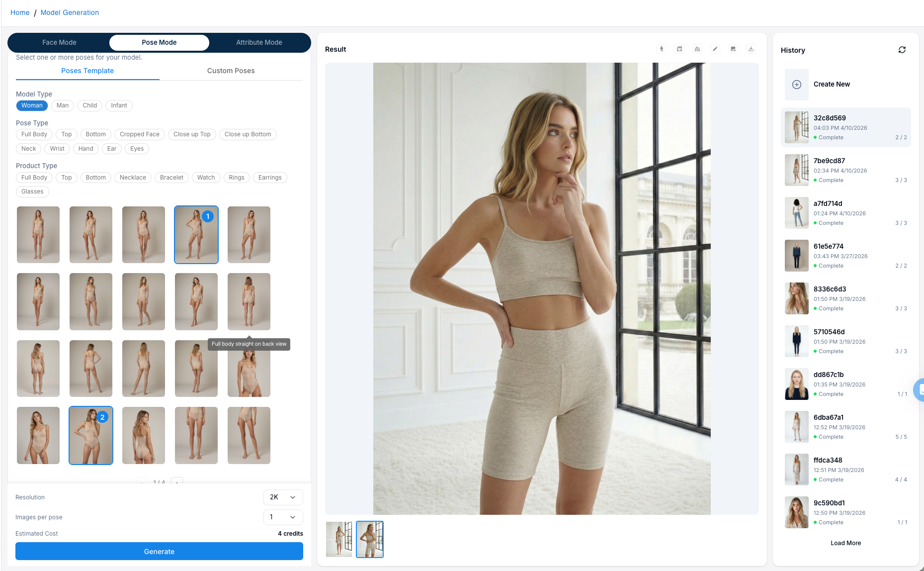Select the Man model type
Image resolution: width=924 pixels, height=571 pixels.
(63, 105)
